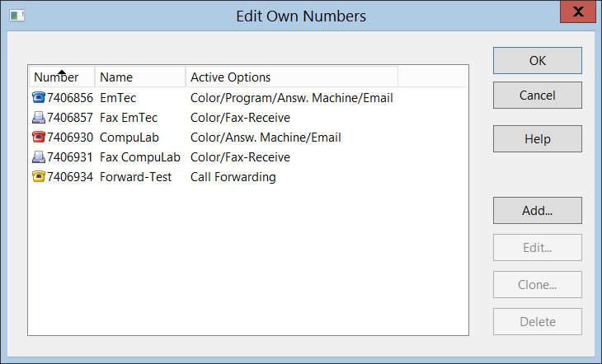Click the Call Forwarding option text
This screenshot has width=602, height=364.
click(x=233, y=177)
